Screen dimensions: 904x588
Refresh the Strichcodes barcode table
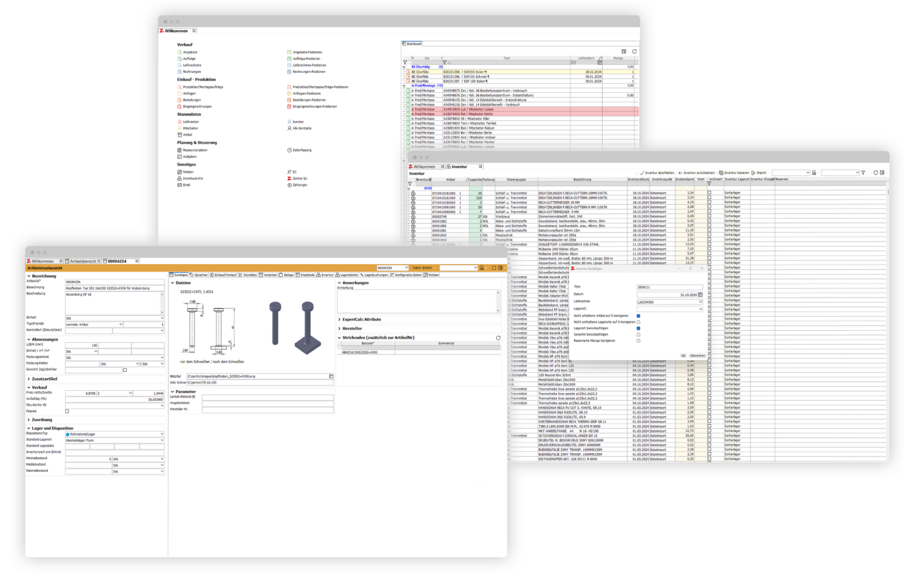[x=497, y=338]
